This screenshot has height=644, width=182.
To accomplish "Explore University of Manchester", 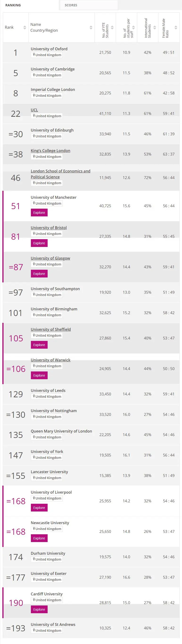I will [39, 212].
